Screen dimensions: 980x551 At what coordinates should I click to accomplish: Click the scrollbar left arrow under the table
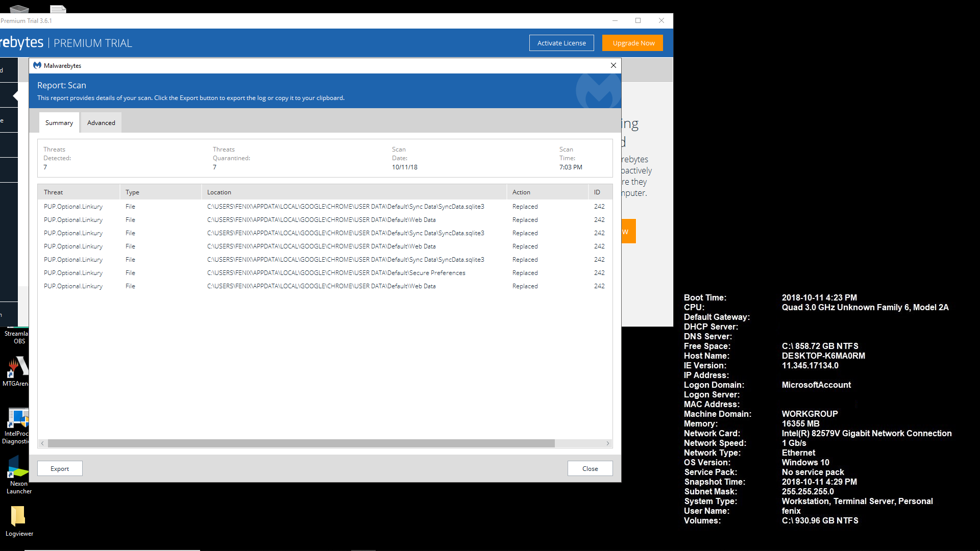coord(42,443)
